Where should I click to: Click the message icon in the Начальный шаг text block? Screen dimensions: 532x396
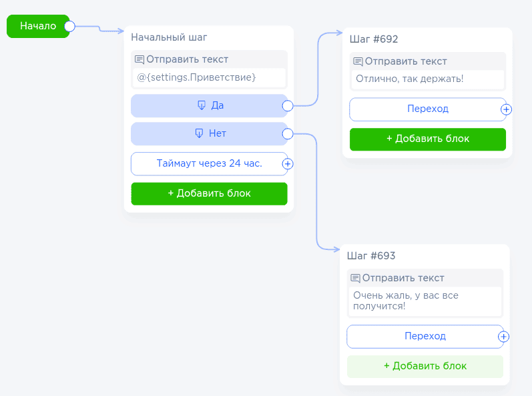[140, 59]
